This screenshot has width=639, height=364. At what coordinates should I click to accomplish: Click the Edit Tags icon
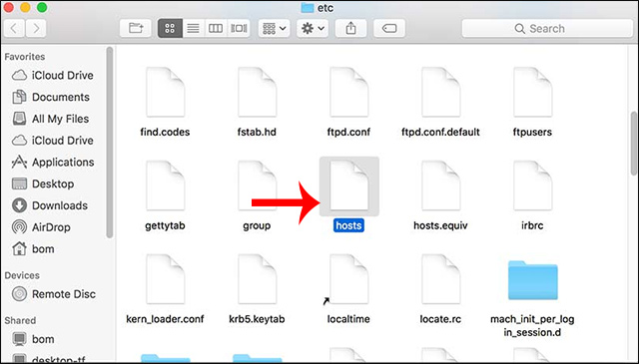(x=389, y=28)
